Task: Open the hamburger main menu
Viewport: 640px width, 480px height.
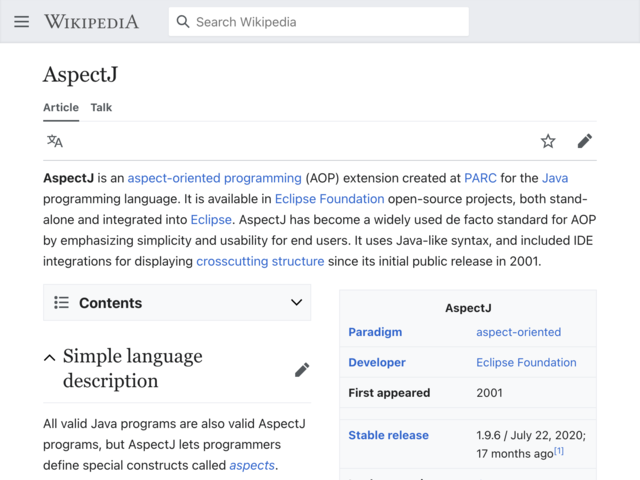Action: click(22, 22)
